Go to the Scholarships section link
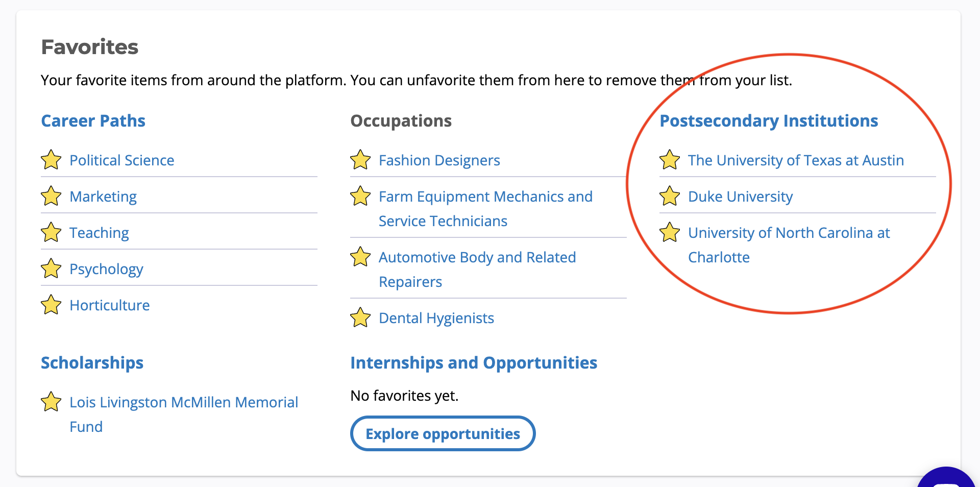Viewport: 980px width, 487px height. (x=92, y=363)
